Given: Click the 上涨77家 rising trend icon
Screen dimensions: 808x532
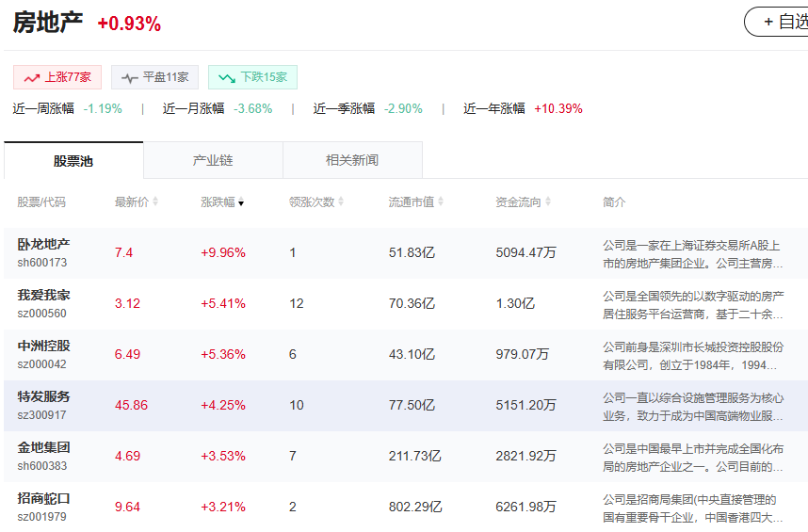Looking at the screenshot, I should [31, 78].
